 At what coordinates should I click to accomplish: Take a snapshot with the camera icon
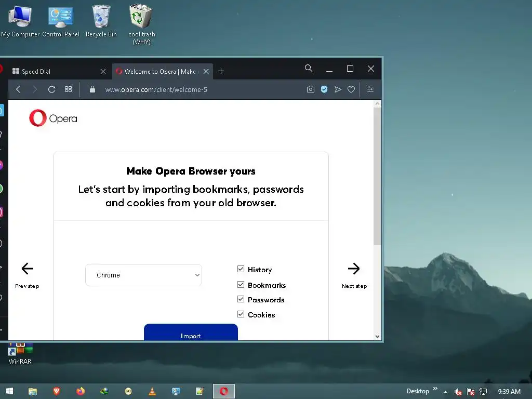pyautogui.click(x=311, y=89)
